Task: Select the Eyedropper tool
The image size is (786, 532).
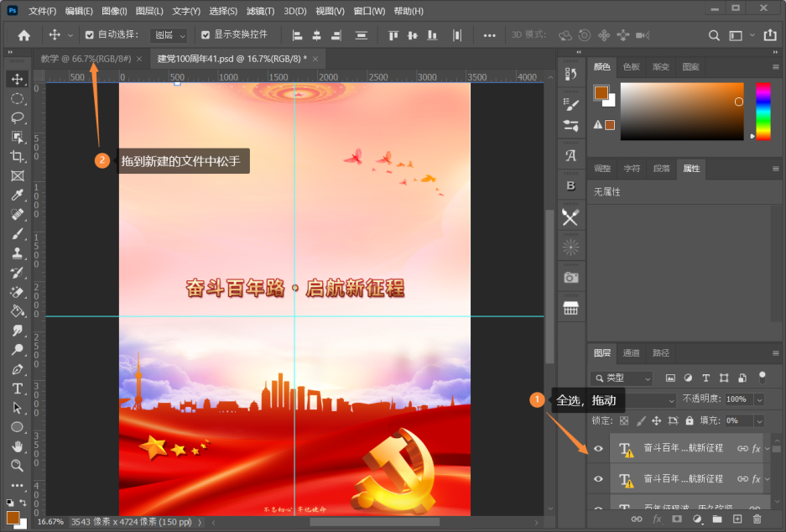Action: coord(17,195)
